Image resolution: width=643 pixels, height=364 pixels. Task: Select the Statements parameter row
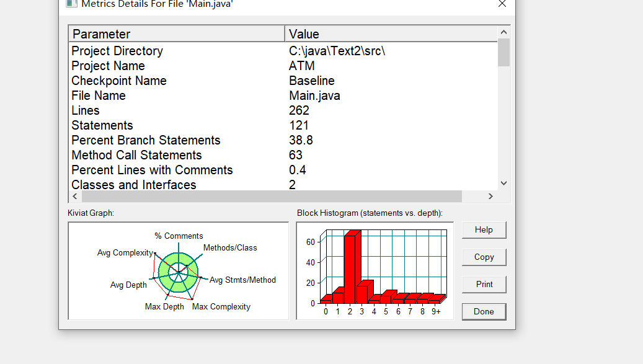tap(283, 125)
